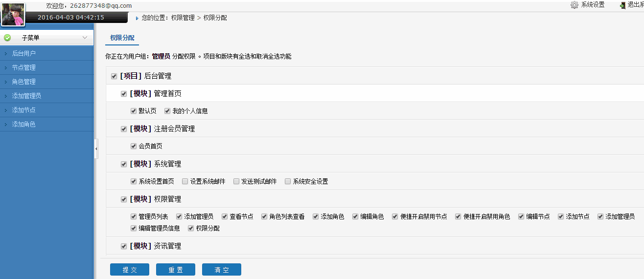Select the 权限分配 tab heading
The height and width of the screenshot is (279, 644).
122,38
